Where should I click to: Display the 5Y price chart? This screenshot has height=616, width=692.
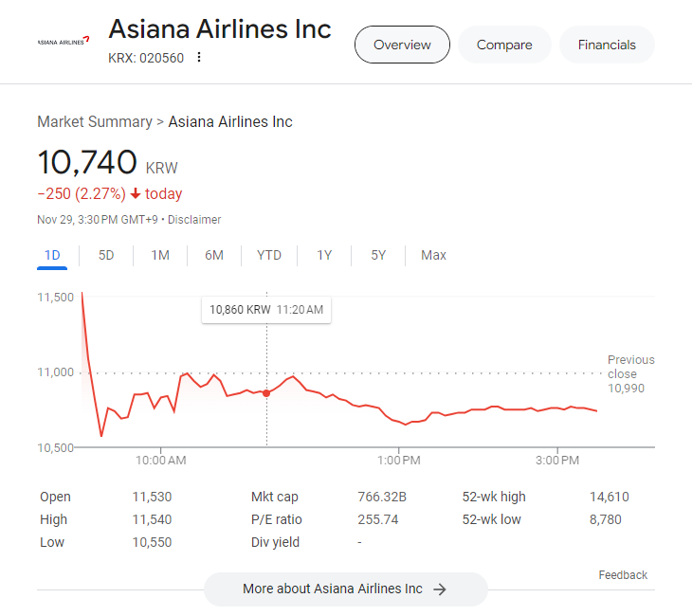[378, 255]
